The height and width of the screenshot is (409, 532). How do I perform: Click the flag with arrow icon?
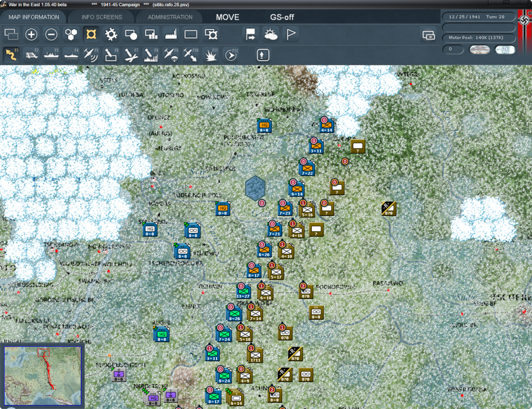[251, 34]
